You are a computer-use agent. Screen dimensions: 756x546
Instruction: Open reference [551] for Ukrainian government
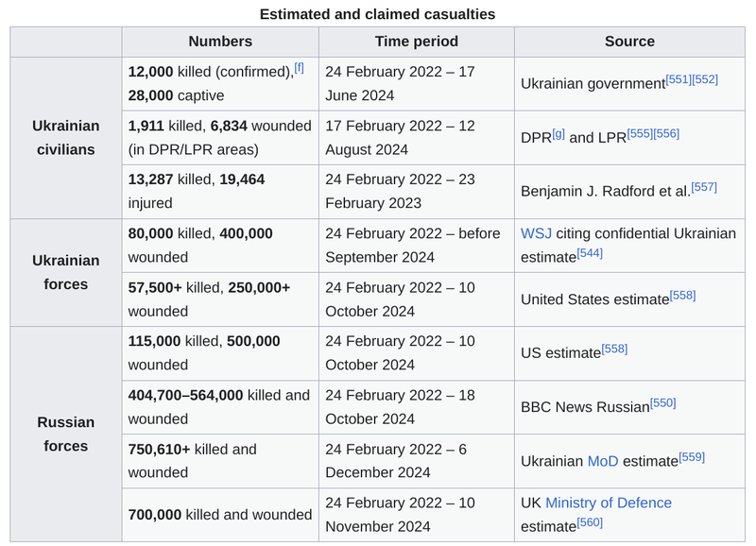click(679, 79)
